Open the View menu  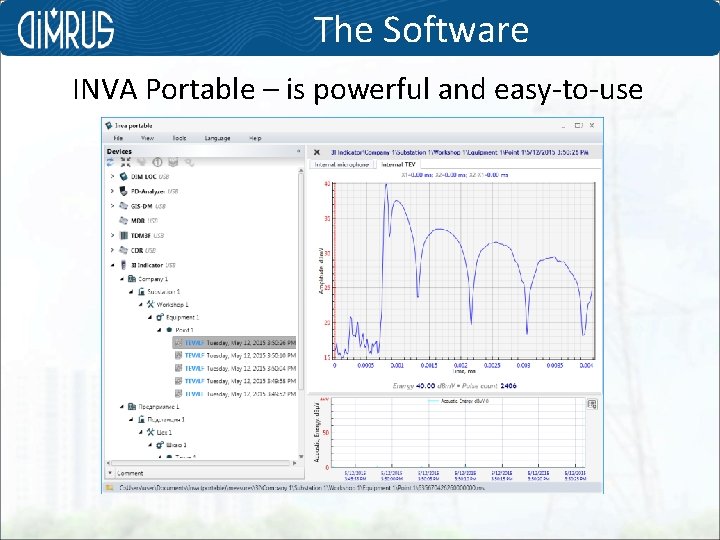pyautogui.click(x=147, y=138)
